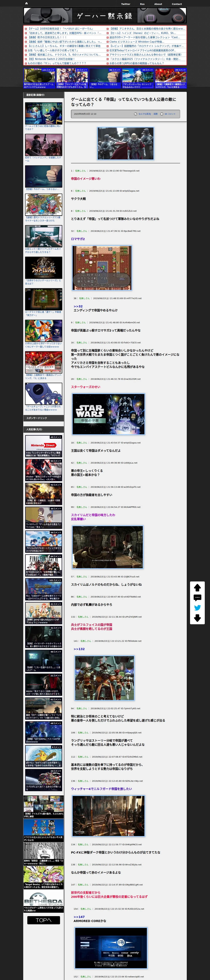
Task: Click the >>147 reply anchor
Action: coord(79,917)
